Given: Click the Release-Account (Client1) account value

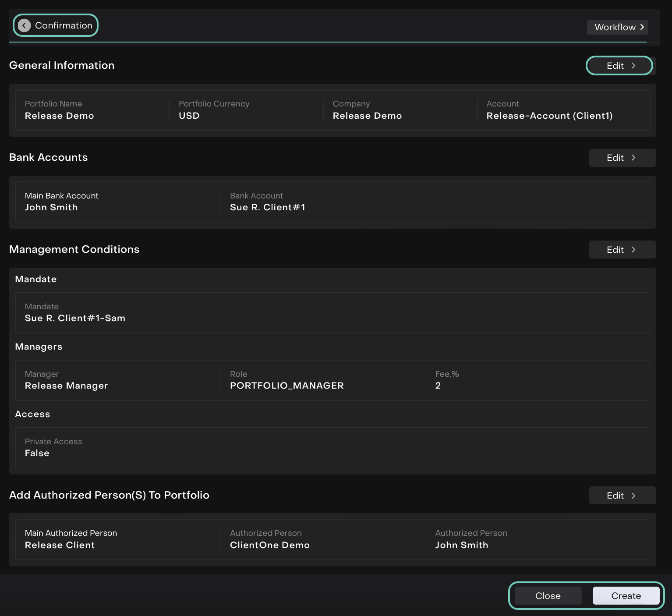Looking at the screenshot, I should tap(549, 116).
